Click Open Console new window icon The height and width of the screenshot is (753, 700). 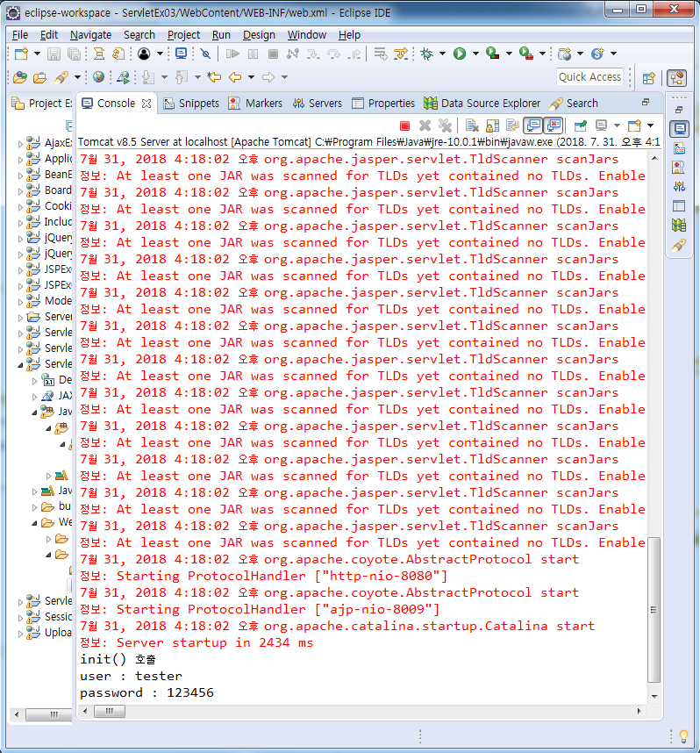click(x=635, y=125)
